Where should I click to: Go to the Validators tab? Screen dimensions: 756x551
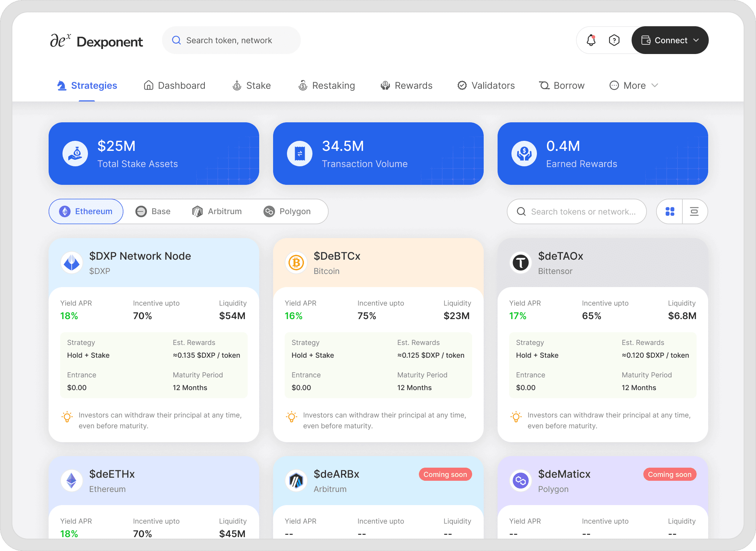(x=486, y=85)
